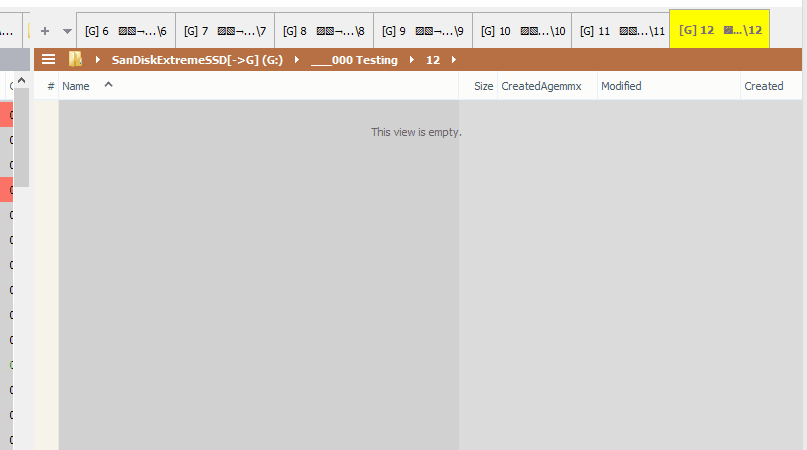Add a new tab with the plus button
The width and height of the screenshot is (807, 450).
(45, 31)
